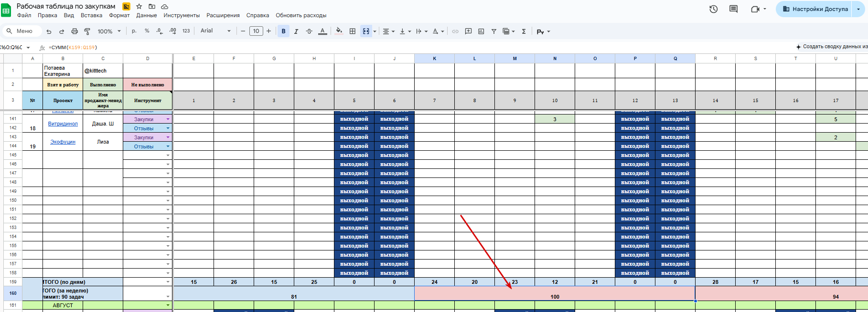The width and height of the screenshot is (868, 312).
Task: Open text rotation dropdown
Action: [x=438, y=31]
